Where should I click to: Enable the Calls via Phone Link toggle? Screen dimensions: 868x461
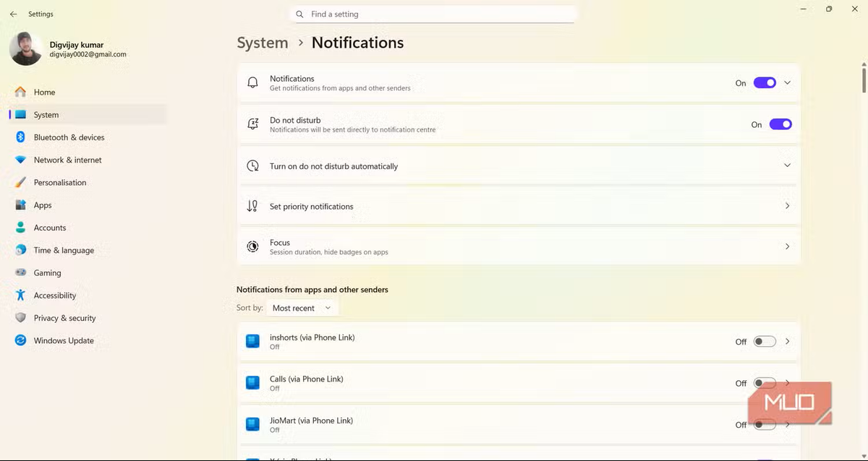point(765,383)
